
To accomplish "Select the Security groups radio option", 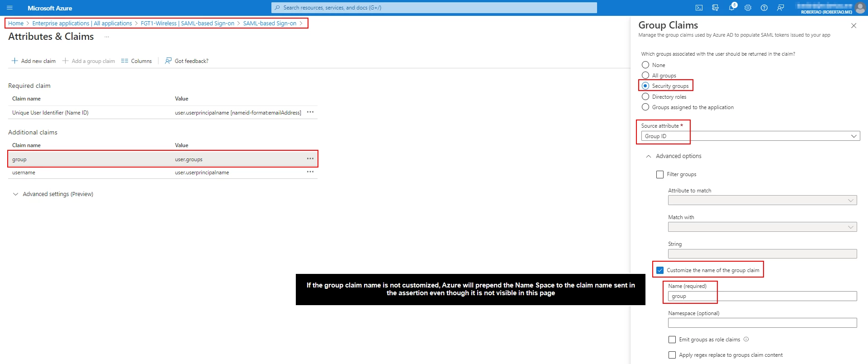I will 645,86.
